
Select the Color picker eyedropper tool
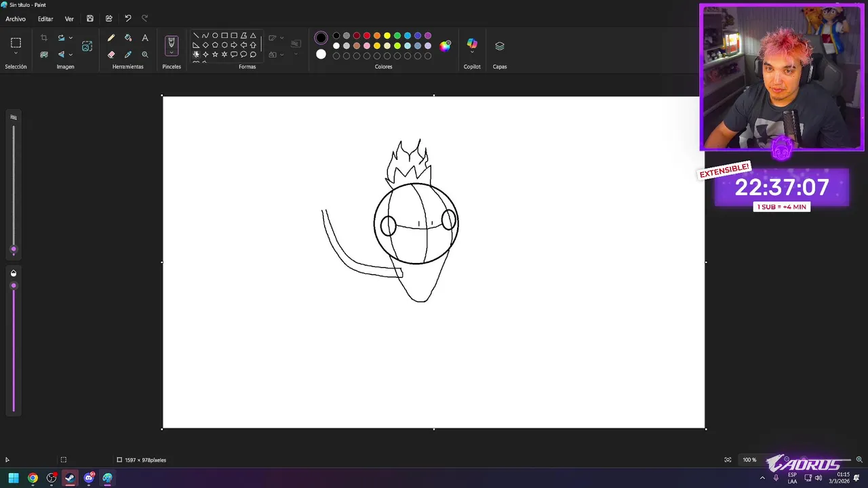pyautogui.click(x=128, y=54)
